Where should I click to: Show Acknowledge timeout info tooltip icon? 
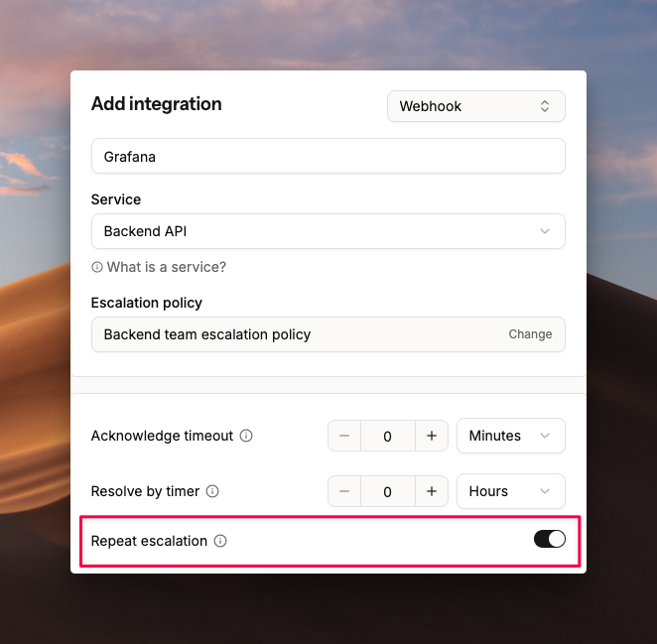(x=246, y=436)
